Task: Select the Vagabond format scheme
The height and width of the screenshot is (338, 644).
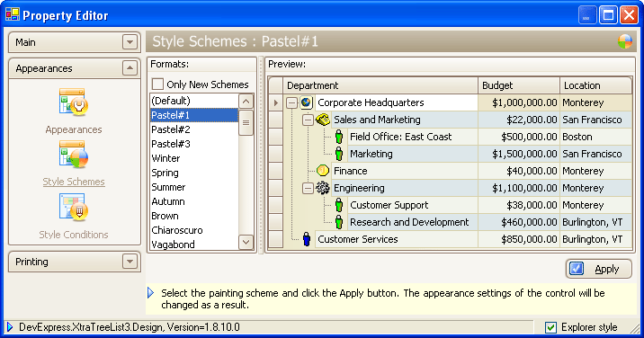Action: pos(194,245)
